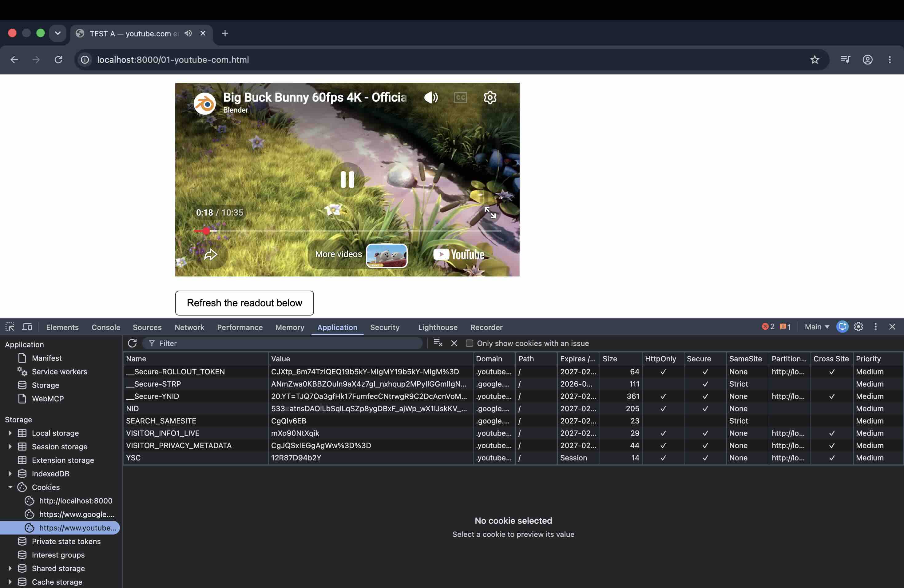
Task: Expand the Cache storage tree node
Action: click(10, 582)
